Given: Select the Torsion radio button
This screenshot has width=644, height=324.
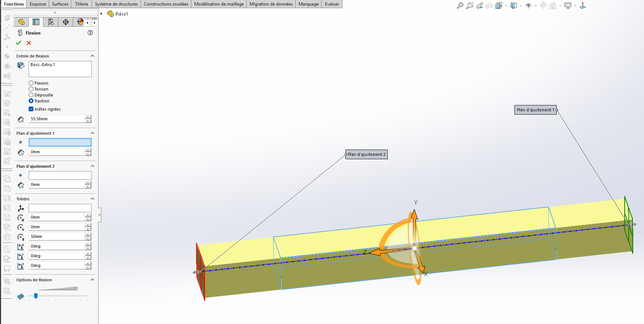Looking at the screenshot, I should pyautogui.click(x=31, y=89).
